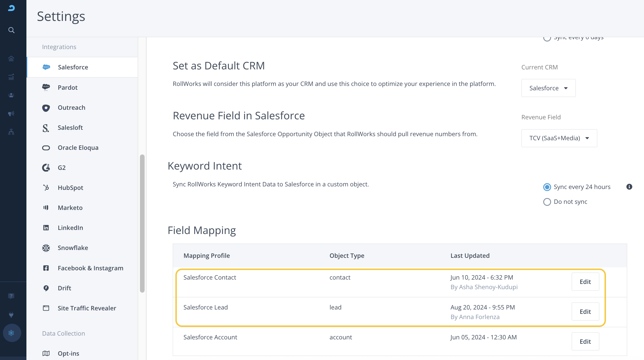Click the help question mark icon
The height and width of the screenshot is (360, 644).
coord(11,296)
